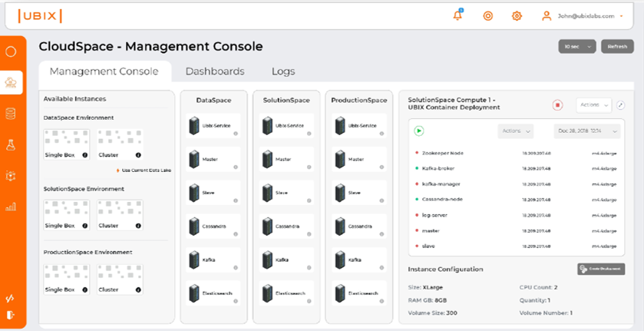This screenshot has height=331, width=644.
Task: Select the slave row in deployment list
Action: click(517, 246)
